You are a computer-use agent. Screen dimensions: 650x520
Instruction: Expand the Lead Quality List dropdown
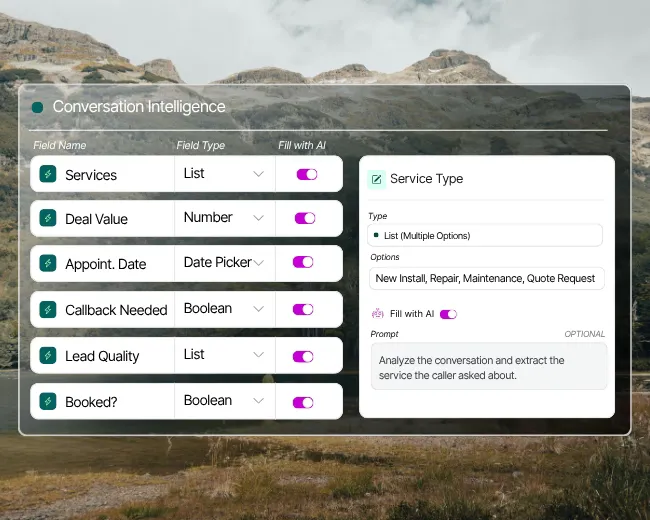click(224, 355)
